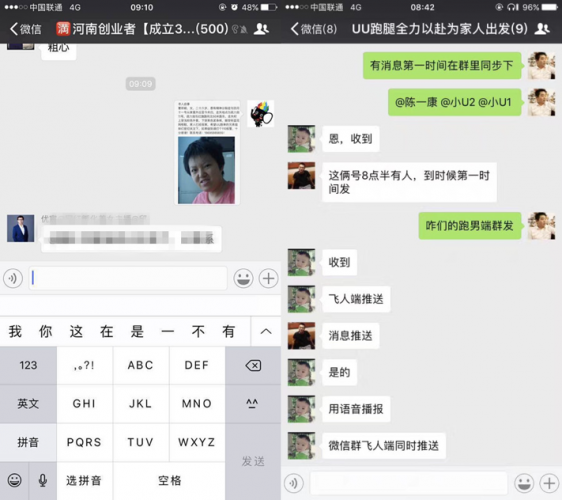
Task: Focus the left chat text input field
Action: tap(128, 278)
